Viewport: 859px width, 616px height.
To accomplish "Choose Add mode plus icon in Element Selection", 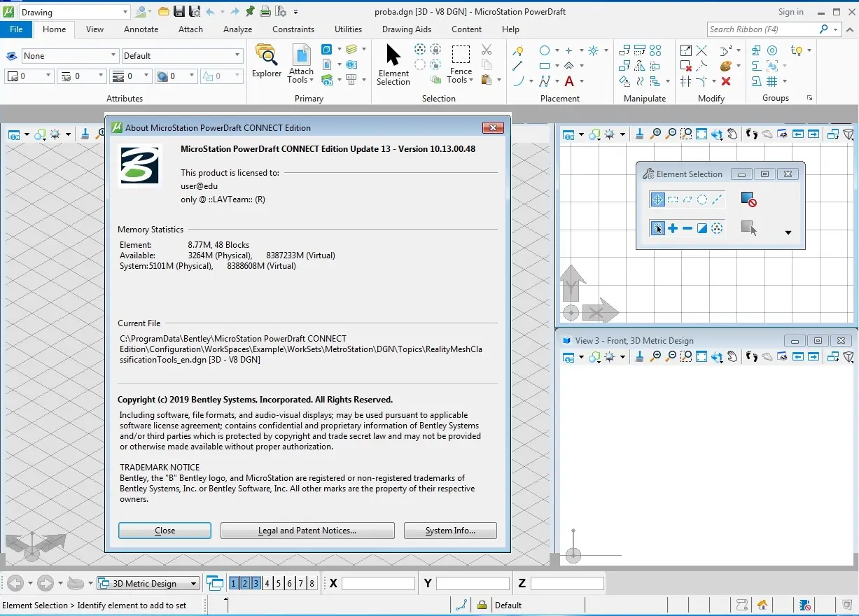I will (x=673, y=228).
